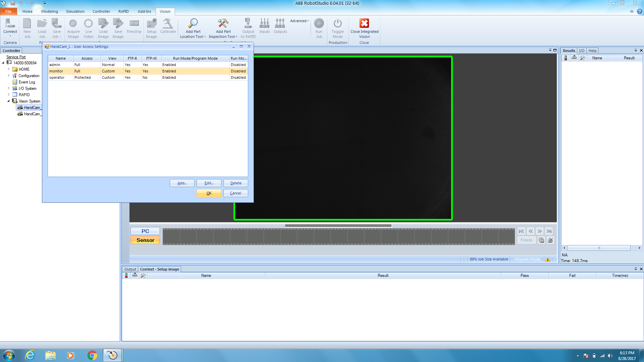Click the Toggle Production Mode icon

point(337,23)
